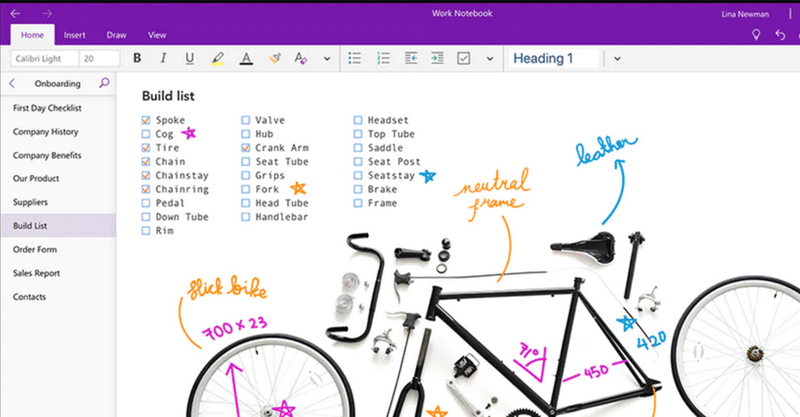This screenshot has height=417, width=800.
Task: Click the Down Tube list item text
Action: click(x=182, y=216)
